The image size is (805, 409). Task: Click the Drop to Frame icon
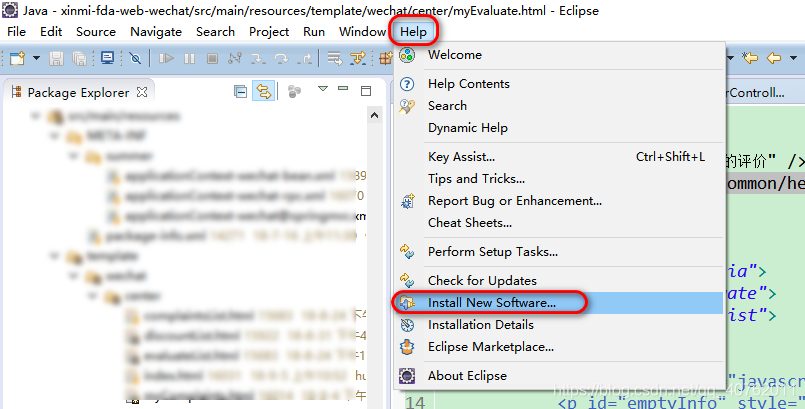(x=335, y=59)
